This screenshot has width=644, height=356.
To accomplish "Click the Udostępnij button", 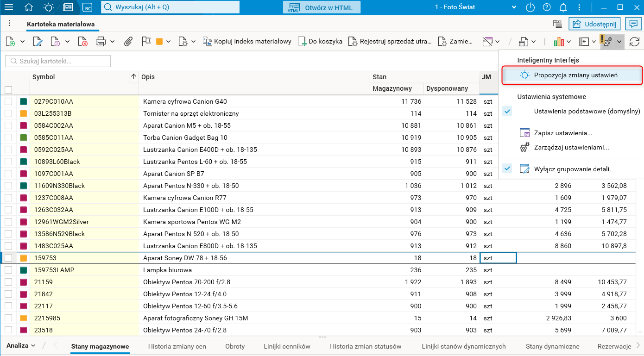I will [595, 24].
